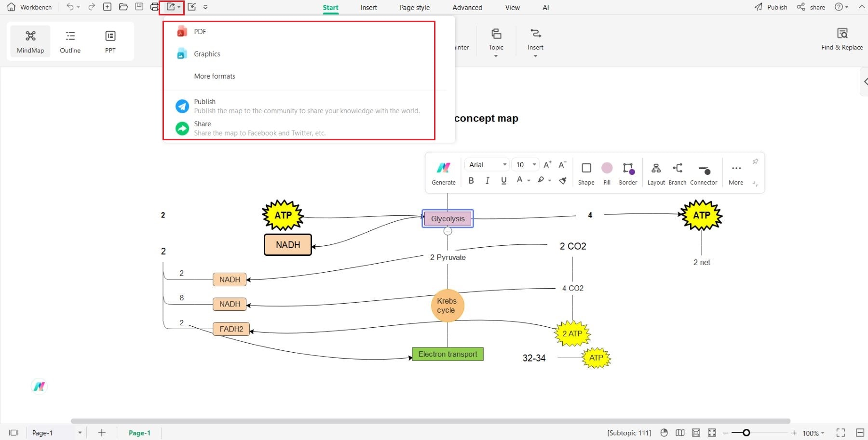868x440 pixels.
Task: Decrease font size with A- icon
Action: pos(562,165)
